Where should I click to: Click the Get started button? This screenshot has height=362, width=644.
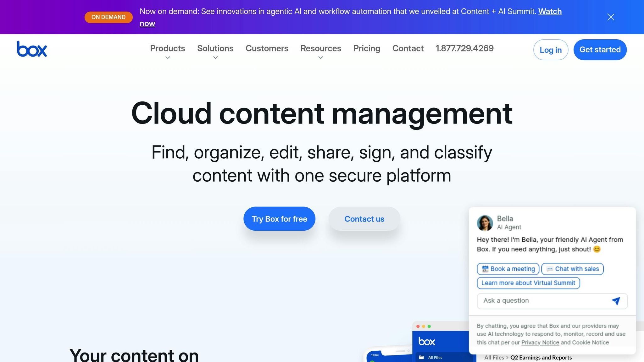[600, 50]
